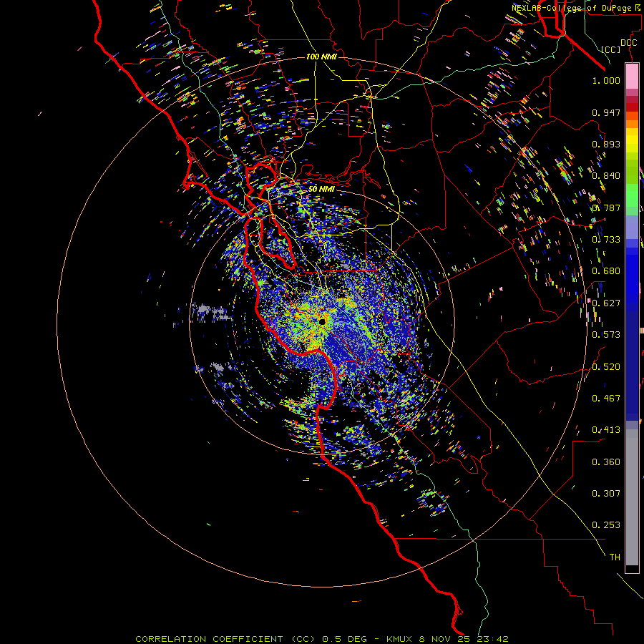This screenshot has height=644, width=644.
Task: Pick the pink segment of the color bar
Action: tap(632, 76)
